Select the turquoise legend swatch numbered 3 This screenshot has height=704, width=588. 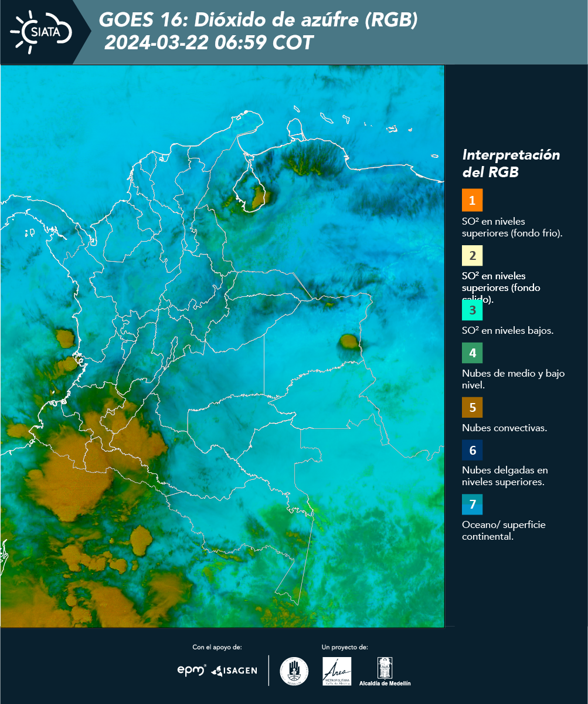tap(472, 310)
